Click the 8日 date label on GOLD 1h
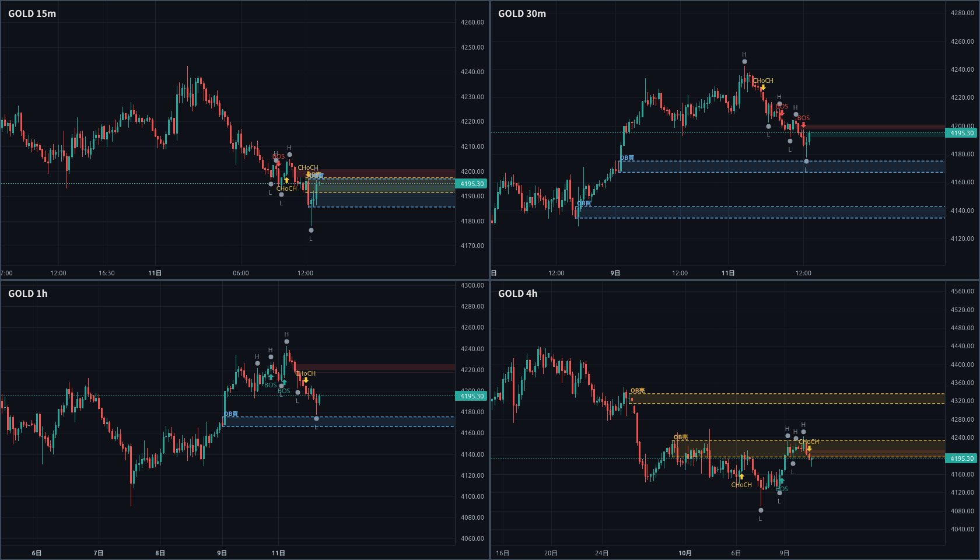This screenshot has height=560, width=980. click(x=160, y=553)
